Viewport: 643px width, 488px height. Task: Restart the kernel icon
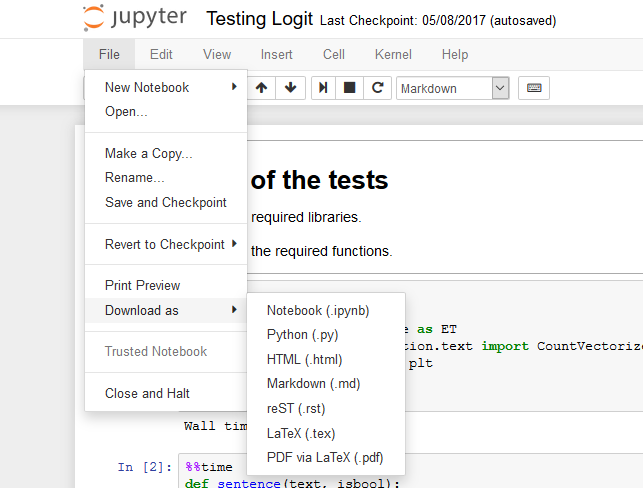tap(377, 88)
